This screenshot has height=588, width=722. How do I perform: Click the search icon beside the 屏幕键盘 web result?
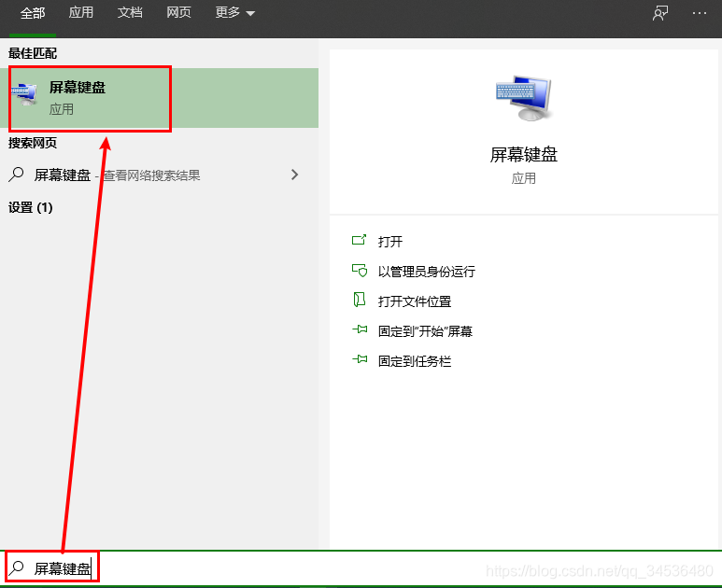[x=17, y=175]
